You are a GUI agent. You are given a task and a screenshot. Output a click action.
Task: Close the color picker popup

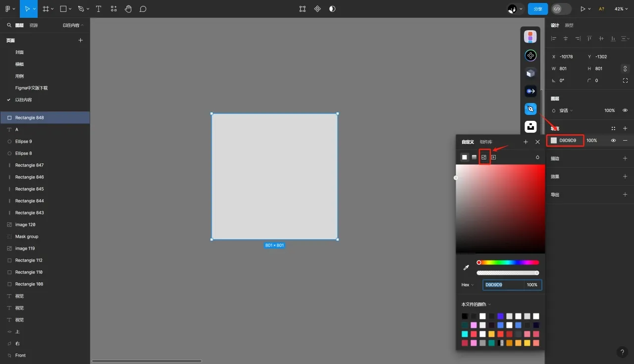pos(538,142)
